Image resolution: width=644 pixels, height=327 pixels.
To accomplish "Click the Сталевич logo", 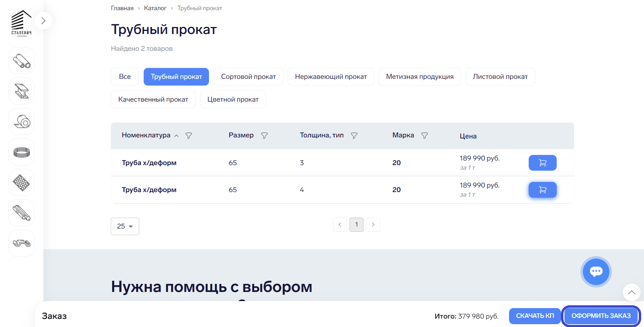I will 21,23.
